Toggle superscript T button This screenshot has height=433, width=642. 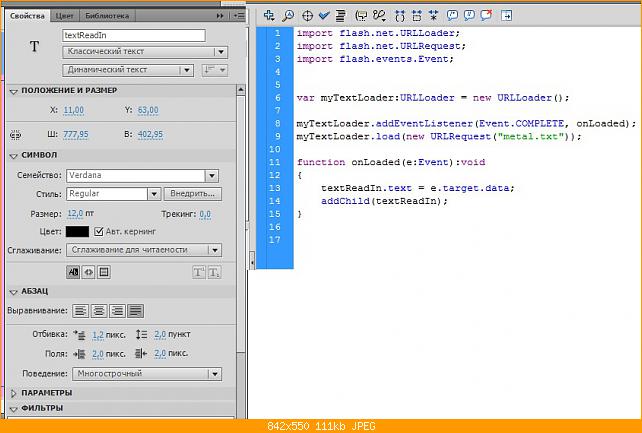click(199, 272)
